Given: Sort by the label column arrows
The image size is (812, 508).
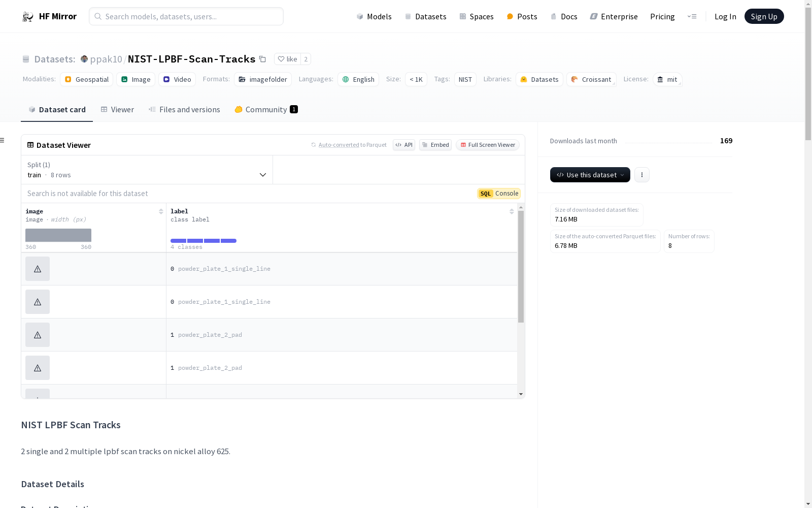Looking at the screenshot, I should pos(512,211).
